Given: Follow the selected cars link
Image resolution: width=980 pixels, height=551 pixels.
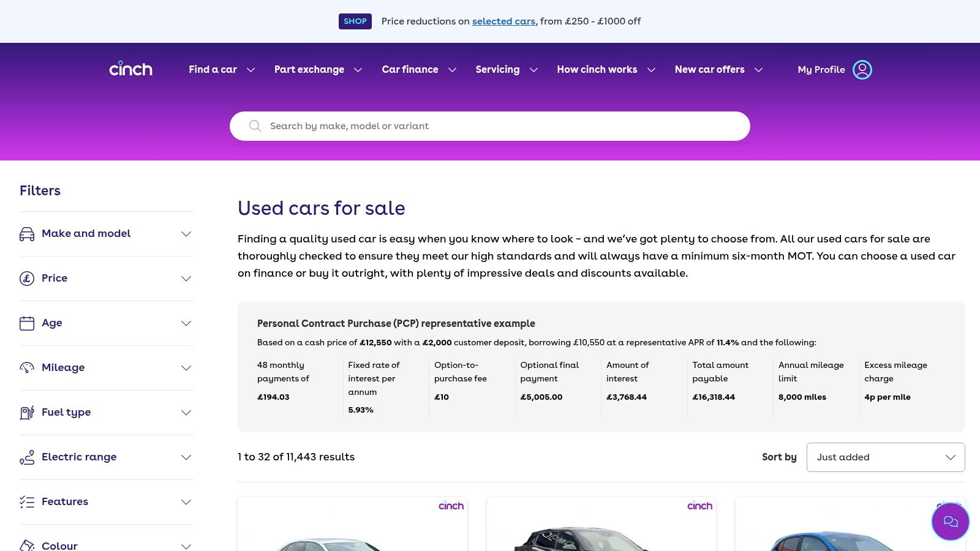Looking at the screenshot, I should pos(503,21).
